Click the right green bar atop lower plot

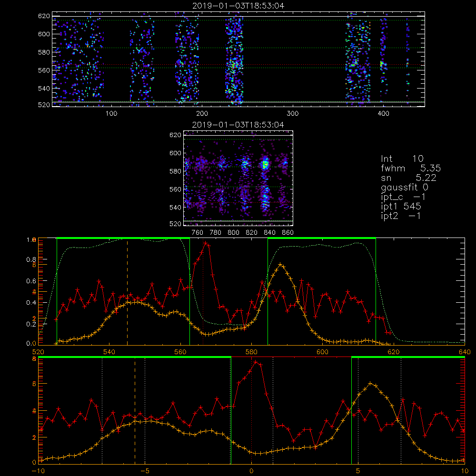(x=408, y=357)
